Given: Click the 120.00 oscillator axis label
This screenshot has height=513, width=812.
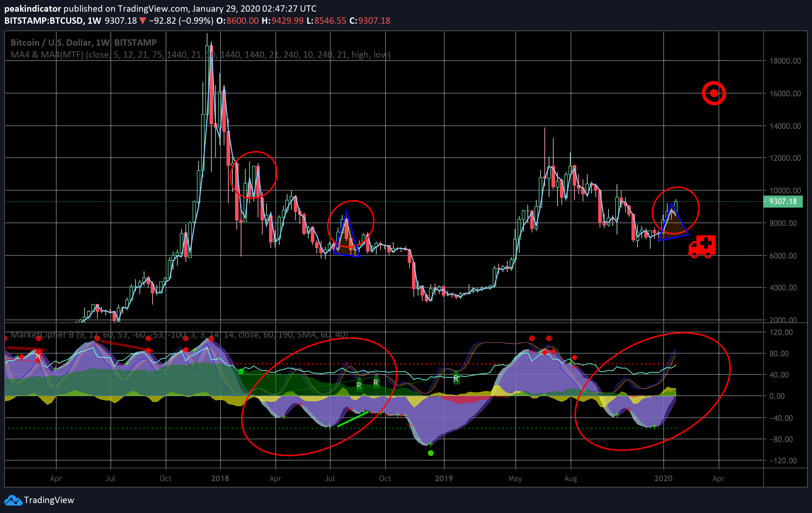Looking at the screenshot, I should coord(781,332).
